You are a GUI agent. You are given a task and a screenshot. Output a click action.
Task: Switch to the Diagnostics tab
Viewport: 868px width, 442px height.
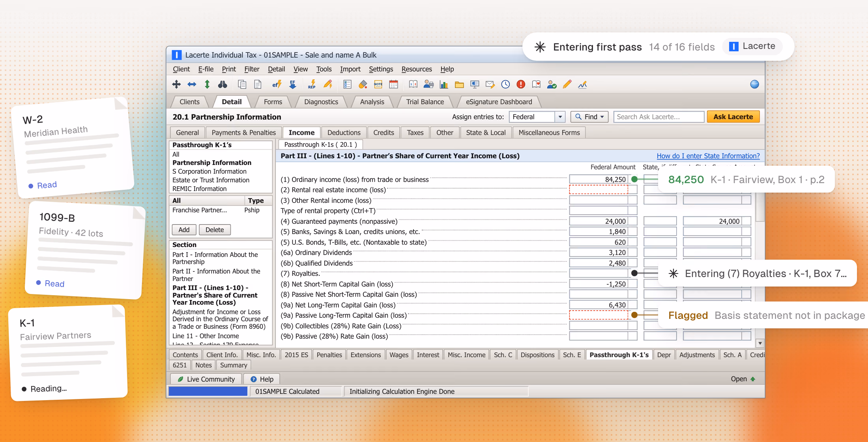[x=321, y=102]
